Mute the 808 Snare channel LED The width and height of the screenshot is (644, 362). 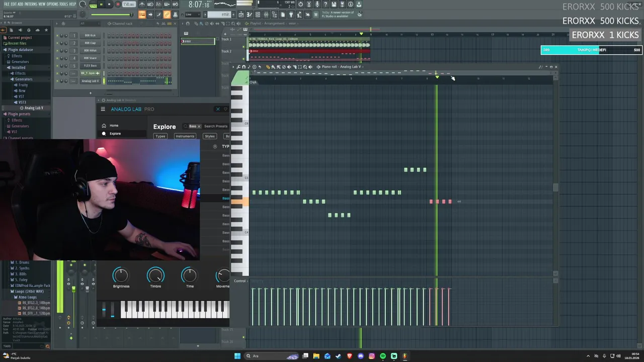[x=58, y=58]
